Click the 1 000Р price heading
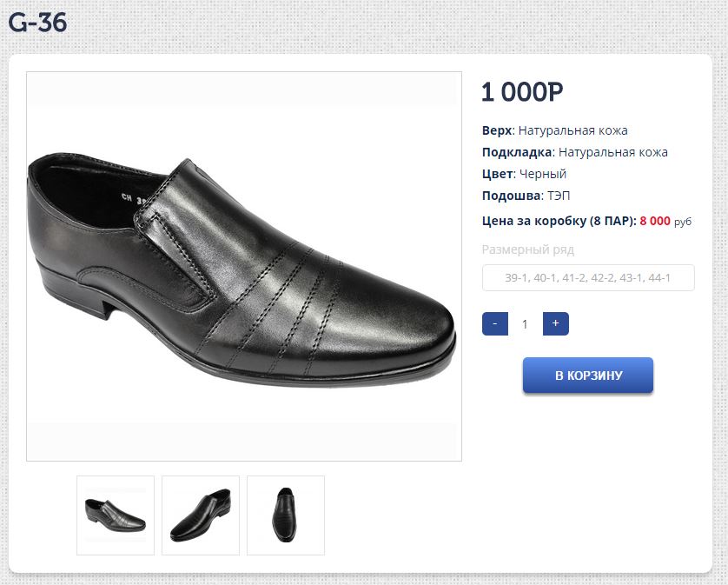728x585 pixels. tap(522, 92)
